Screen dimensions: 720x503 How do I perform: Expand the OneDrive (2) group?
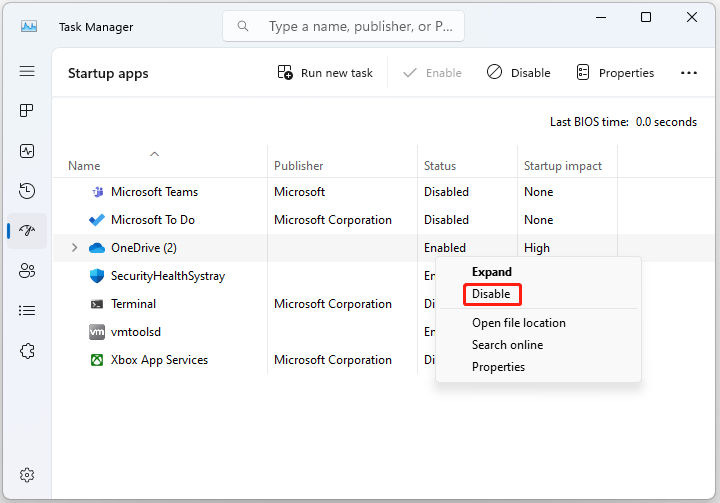tap(74, 248)
